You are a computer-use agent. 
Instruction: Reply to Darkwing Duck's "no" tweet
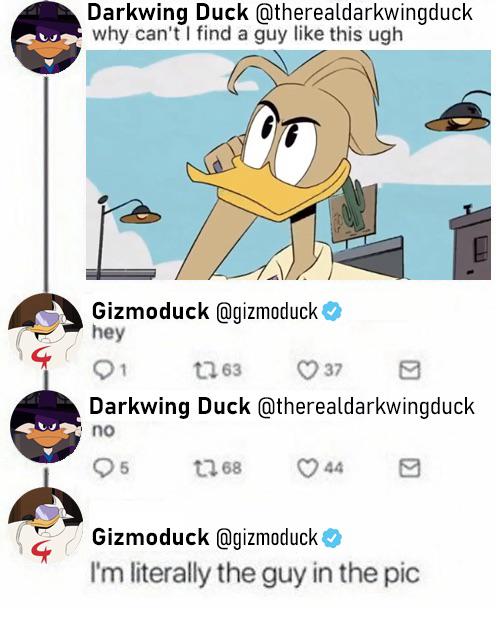(x=103, y=467)
